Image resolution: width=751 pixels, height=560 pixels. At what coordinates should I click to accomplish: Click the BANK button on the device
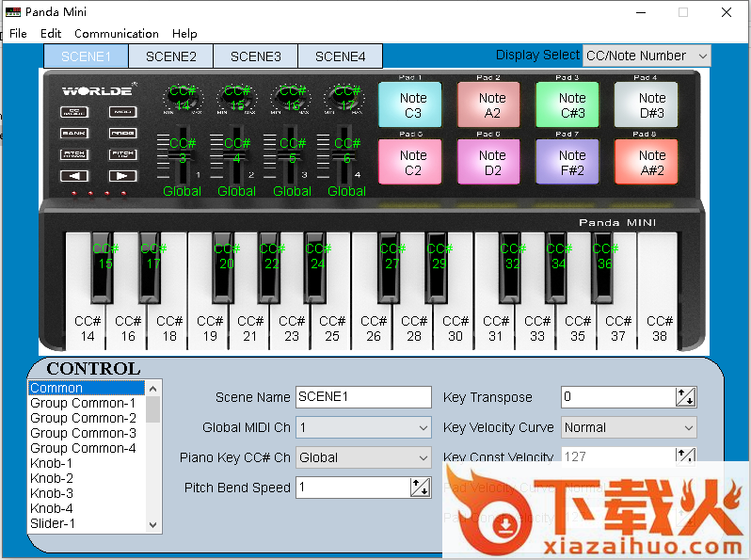(x=74, y=133)
